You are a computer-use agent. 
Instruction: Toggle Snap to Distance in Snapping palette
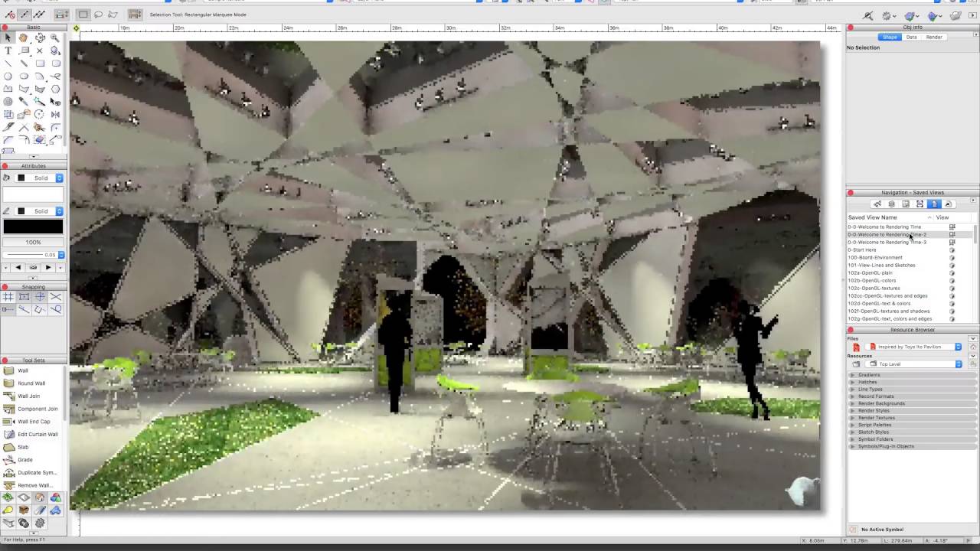8,309
